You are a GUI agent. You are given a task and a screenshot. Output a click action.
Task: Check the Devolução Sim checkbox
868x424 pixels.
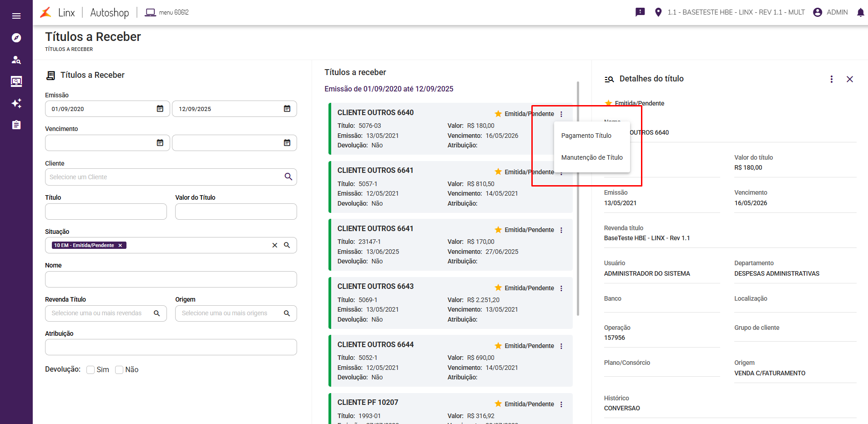coord(91,370)
